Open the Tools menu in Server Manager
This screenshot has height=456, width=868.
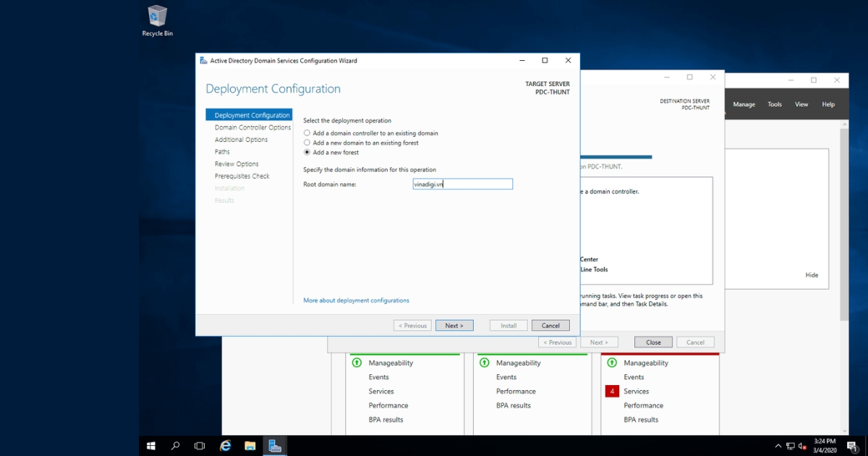tap(774, 104)
